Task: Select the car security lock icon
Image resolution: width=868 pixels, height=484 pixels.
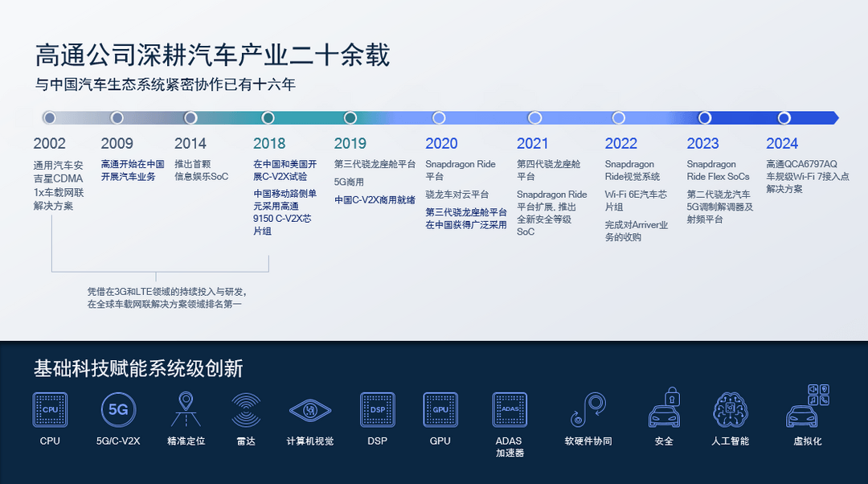Action: [665, 407]
